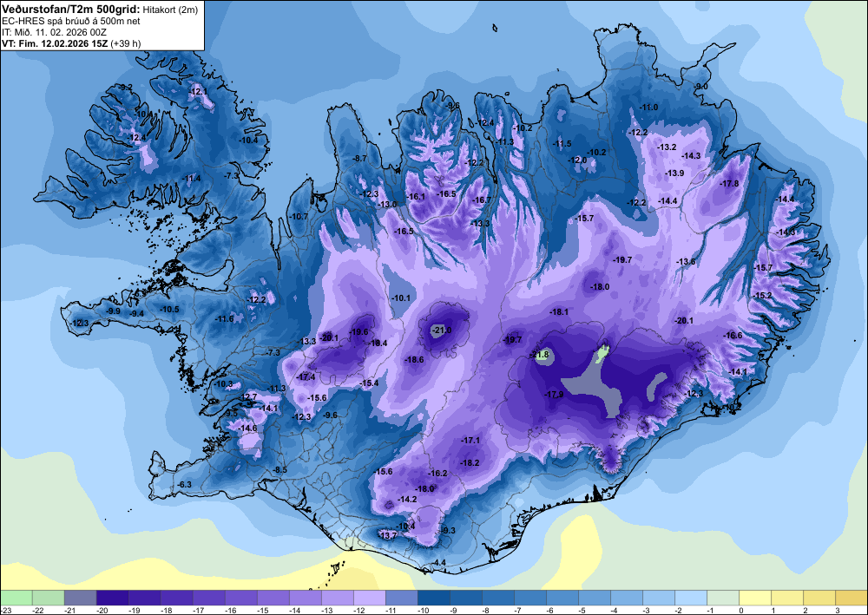The image size is (868, 615).
Task: Select the -12.1 temperature label
Action: coord(199,91)
